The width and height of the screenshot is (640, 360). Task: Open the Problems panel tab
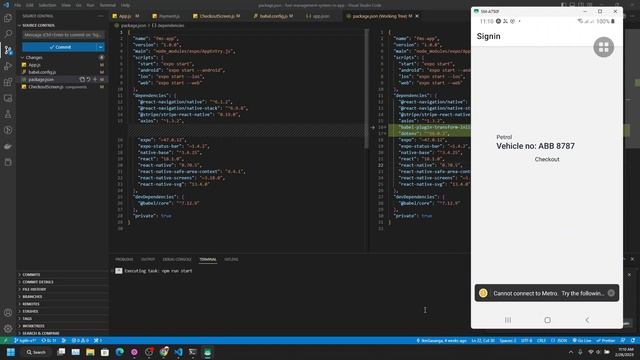[x=124, y=260]
